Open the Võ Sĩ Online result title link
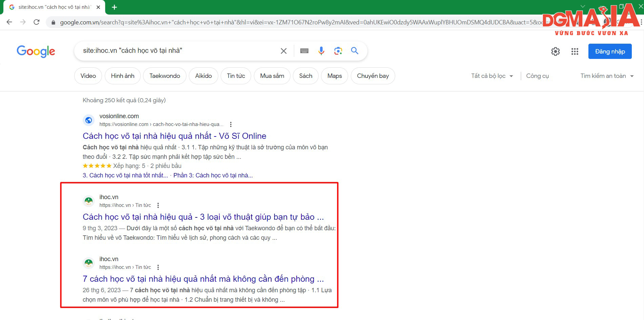Screen dimensions: 644x320 [175, 136]
